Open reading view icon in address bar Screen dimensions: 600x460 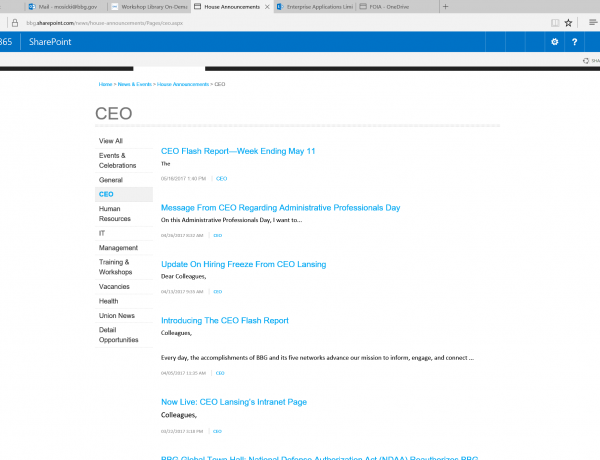tap(554, 21)
